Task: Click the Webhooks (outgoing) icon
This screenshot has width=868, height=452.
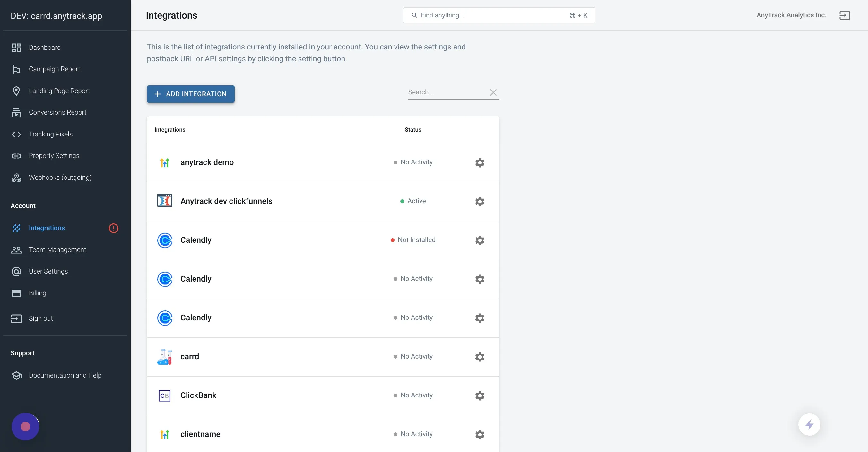Action: pyautogui.click(x=16, y=178)
